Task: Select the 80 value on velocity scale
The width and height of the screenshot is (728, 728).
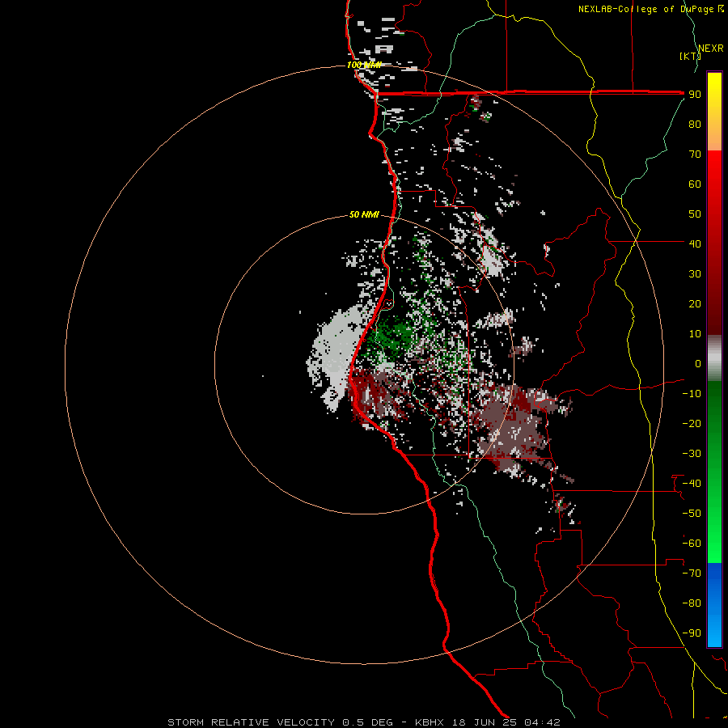Action: 695,125
